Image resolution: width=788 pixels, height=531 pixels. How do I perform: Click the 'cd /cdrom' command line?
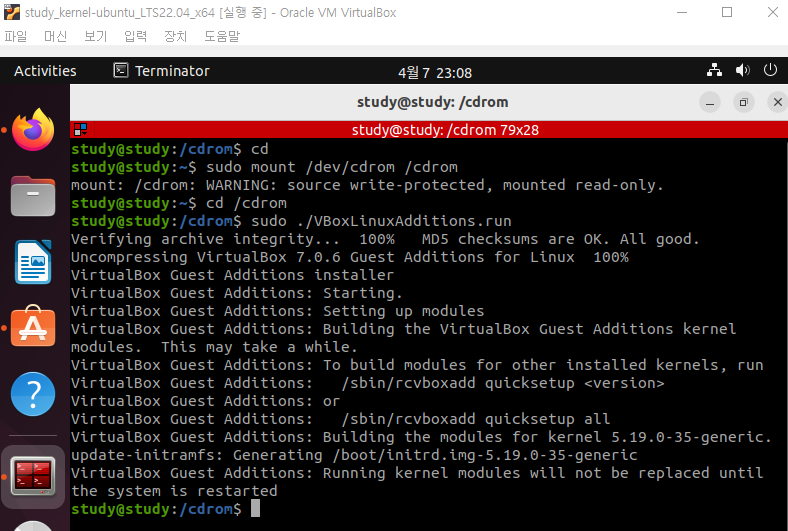click(179, 203)
